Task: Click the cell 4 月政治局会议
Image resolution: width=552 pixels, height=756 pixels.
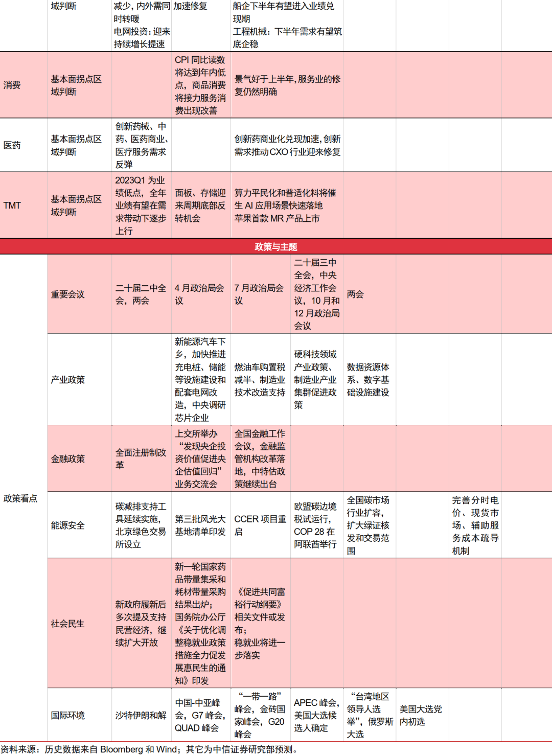Action: 200,294
